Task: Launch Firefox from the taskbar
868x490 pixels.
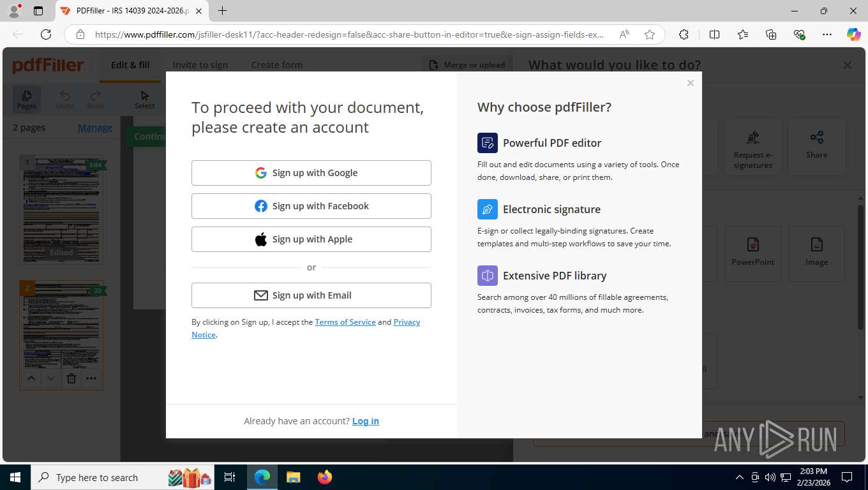Action: click(325, 477)
